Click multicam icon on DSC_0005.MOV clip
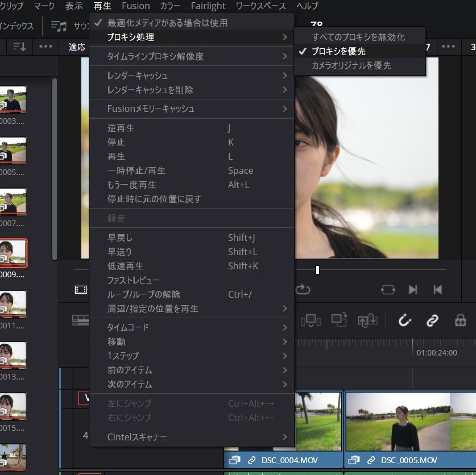The image size is (476, 475). point(354,460)
